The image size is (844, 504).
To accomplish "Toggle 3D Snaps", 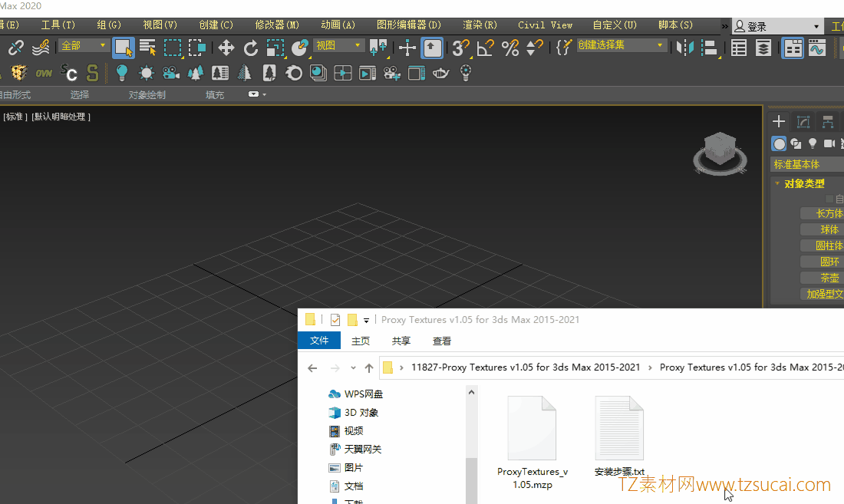I will coord(460,48).
